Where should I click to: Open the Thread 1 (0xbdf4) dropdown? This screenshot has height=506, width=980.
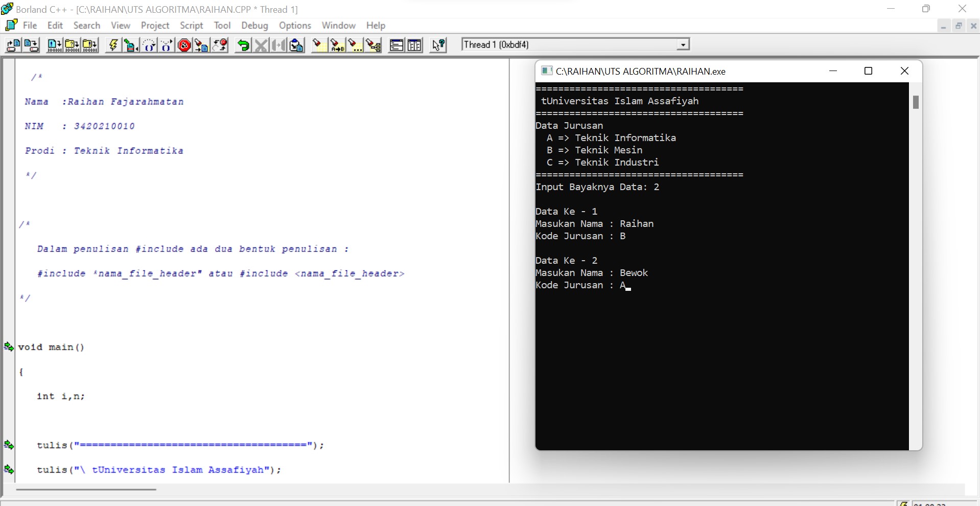click(683, 45)
